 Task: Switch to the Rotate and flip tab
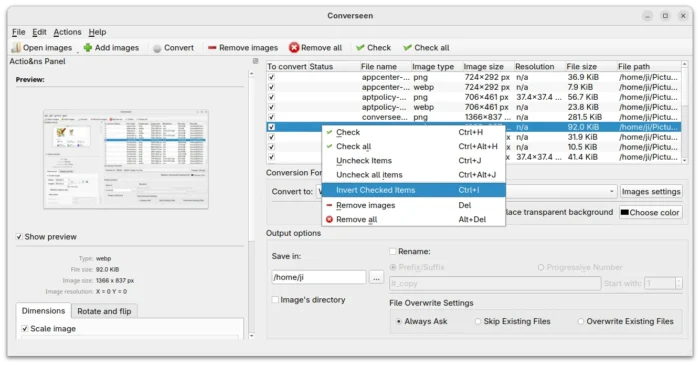tap(104, 311)
